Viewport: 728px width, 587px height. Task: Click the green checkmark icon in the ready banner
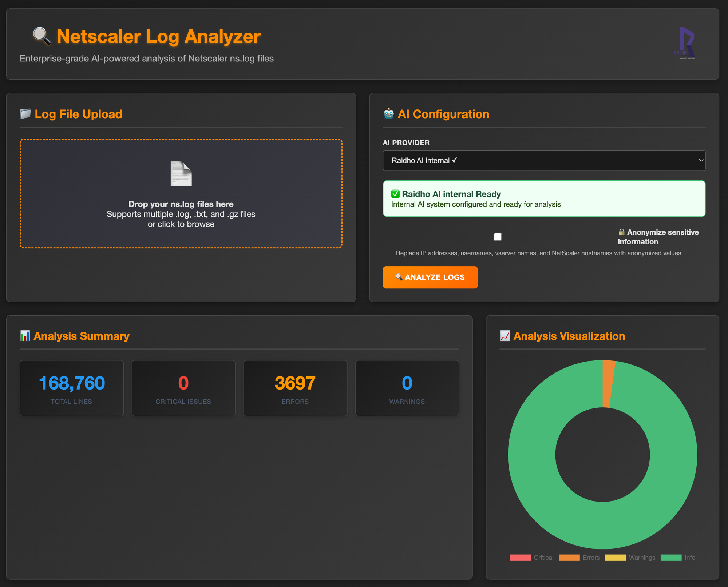click(x=395, y=194)
